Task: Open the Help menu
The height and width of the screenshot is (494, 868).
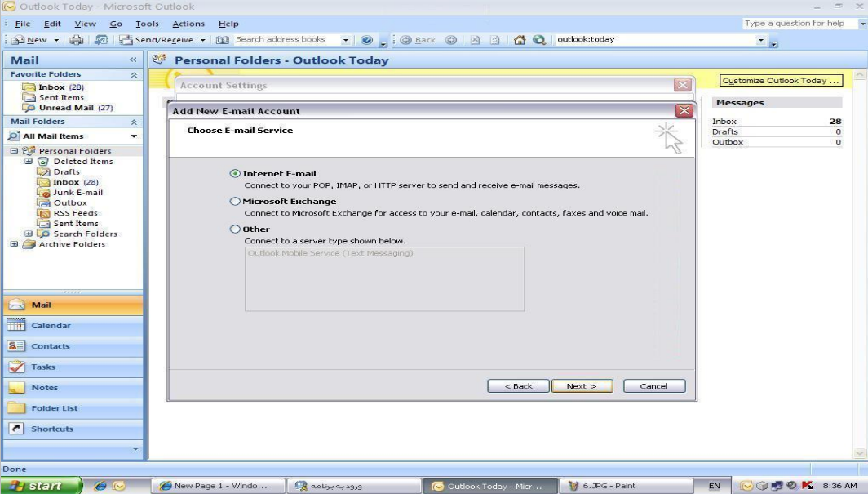Action: [228, 24]
